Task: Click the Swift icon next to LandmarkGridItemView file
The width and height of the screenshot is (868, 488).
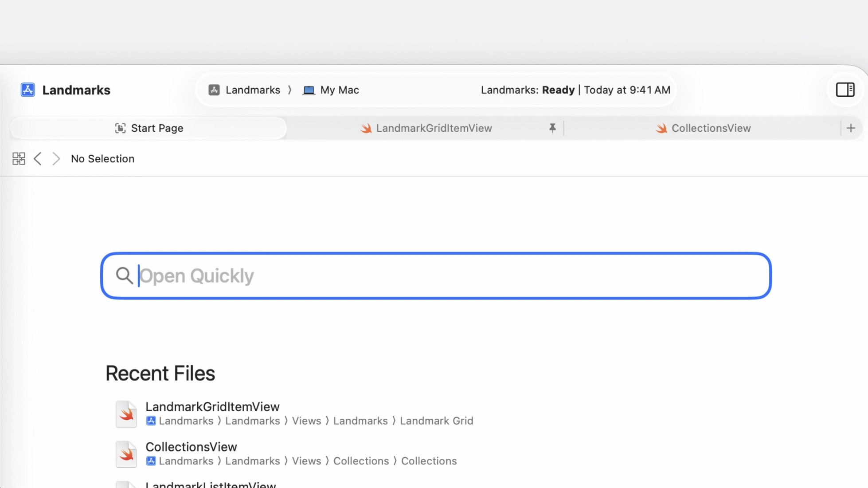Action: tap(126, 414)
